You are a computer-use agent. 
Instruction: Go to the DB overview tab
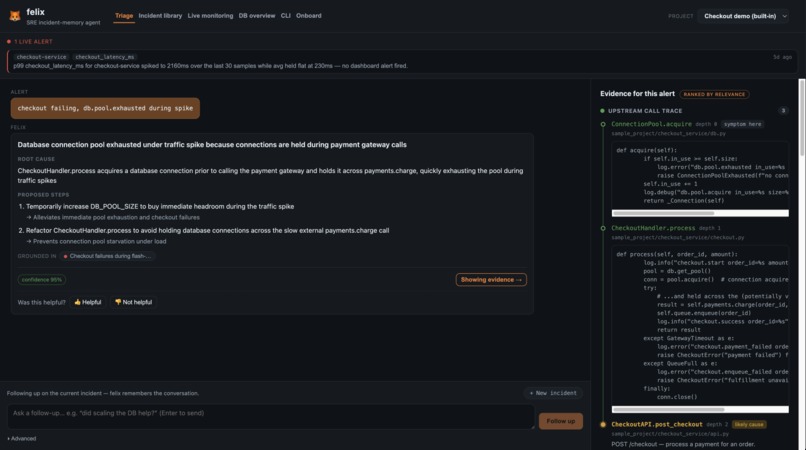click(257, 16)
